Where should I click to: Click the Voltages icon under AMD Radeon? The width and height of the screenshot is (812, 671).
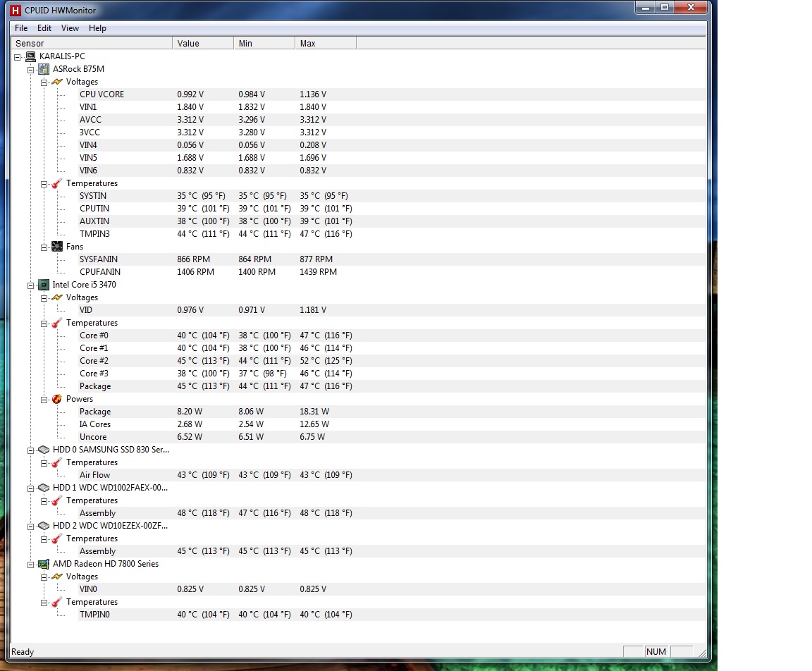(x=57, y=577)
